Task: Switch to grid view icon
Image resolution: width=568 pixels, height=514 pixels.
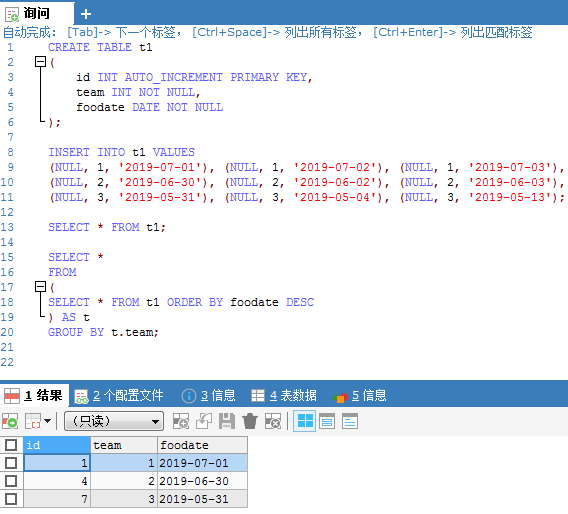Action: click(305, 421)
